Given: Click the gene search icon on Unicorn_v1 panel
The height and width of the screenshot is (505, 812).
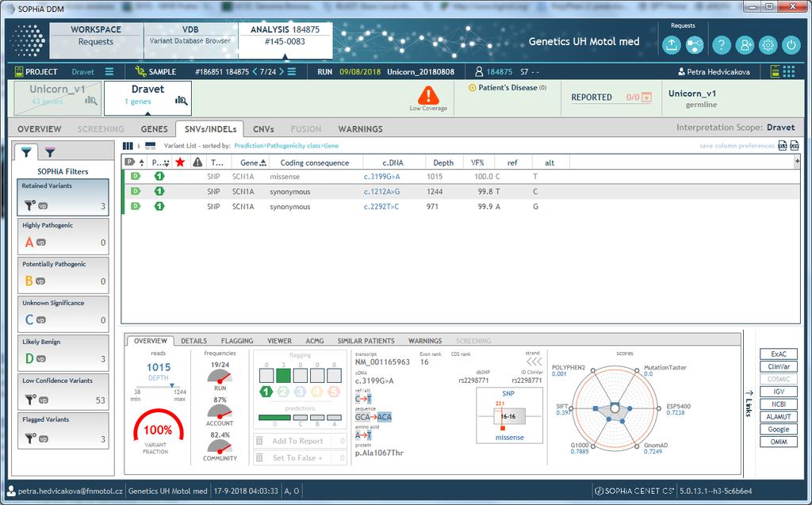Looking at the screenshot, I should point(90,101).
